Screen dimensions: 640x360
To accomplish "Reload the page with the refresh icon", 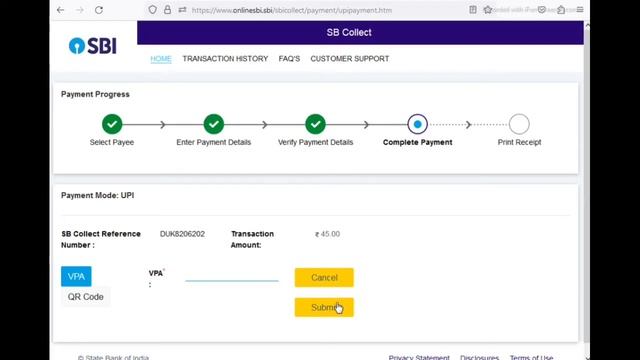I will (x=99, y=10).
